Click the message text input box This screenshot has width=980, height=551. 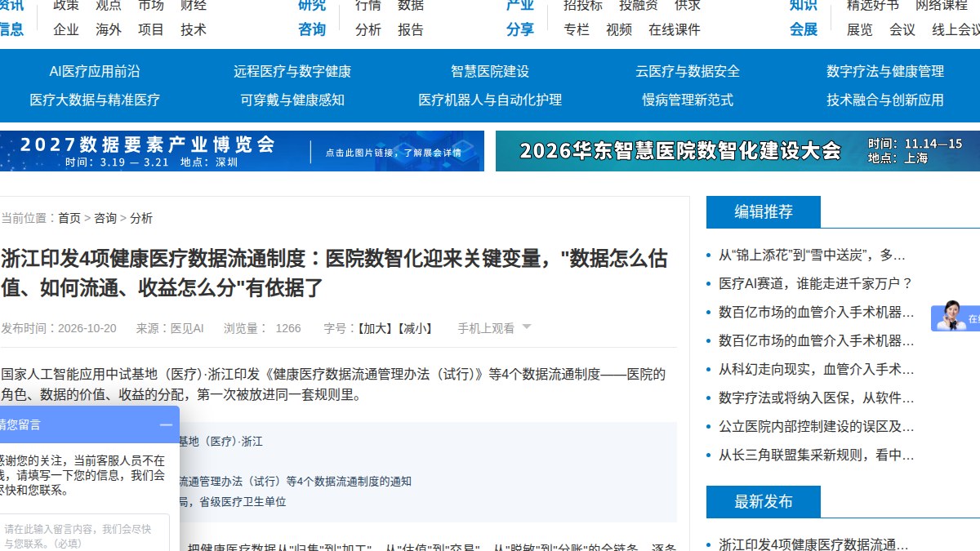(83, 532)
